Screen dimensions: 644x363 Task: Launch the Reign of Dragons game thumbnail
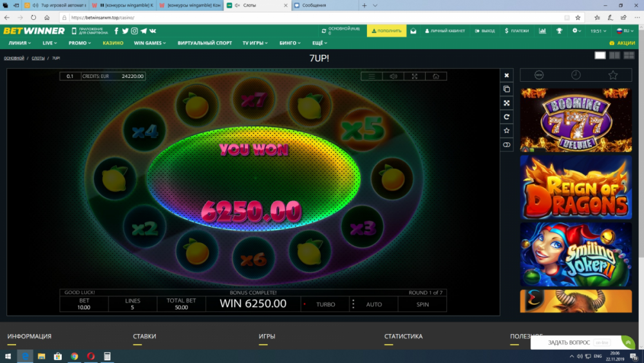point(576,187)
